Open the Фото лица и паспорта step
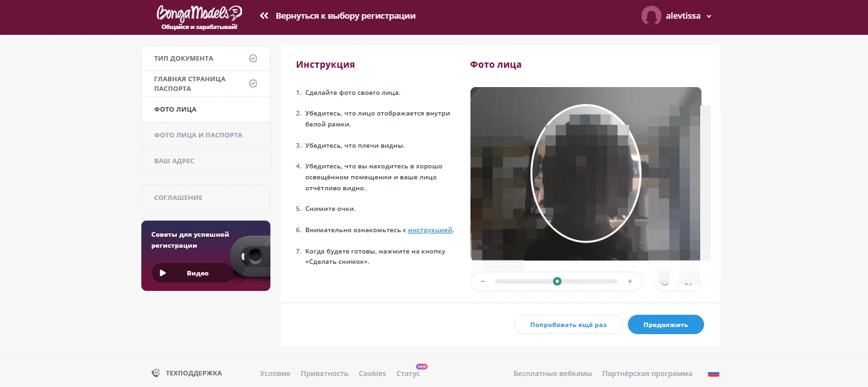This screenshot has height=387, width=868. click(198, 135)
